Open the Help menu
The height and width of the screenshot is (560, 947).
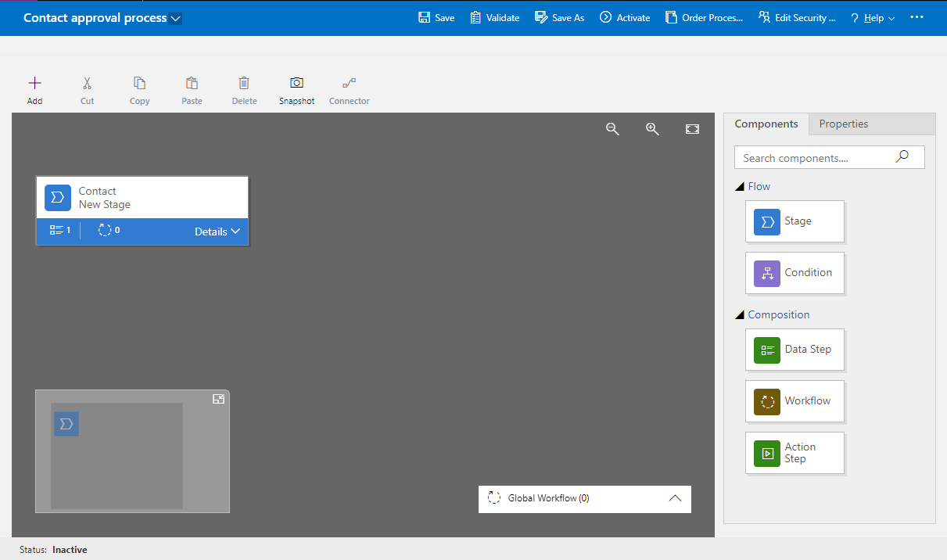pyautogui.click(x=873, y=18)
